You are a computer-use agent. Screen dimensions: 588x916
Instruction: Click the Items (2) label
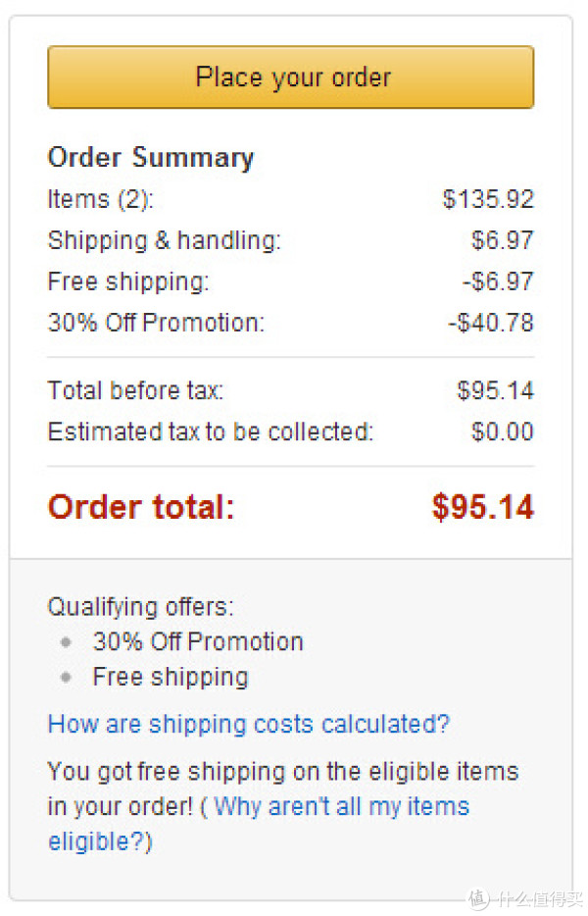coord(100,199)
